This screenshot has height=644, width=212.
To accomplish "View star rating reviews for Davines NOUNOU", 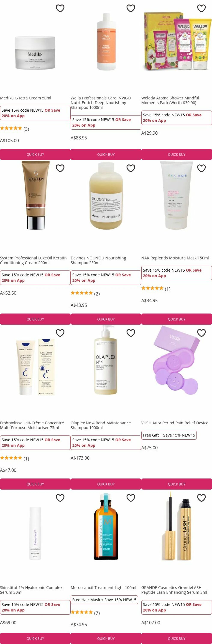I will tap(85, 293).
